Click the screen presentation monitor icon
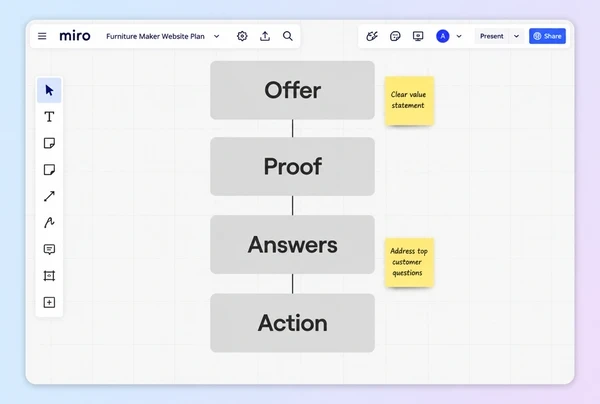The width and height of the screenshot is (600, 404). pos(418,36)
